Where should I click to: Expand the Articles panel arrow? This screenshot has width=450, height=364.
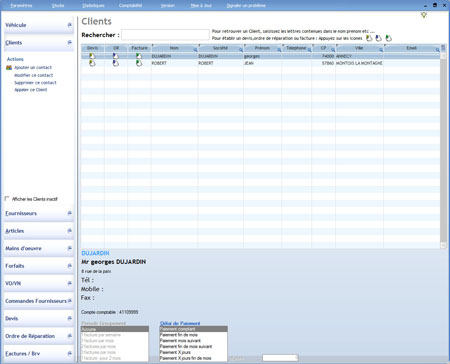pyautogui.click(x=69, y=231)
